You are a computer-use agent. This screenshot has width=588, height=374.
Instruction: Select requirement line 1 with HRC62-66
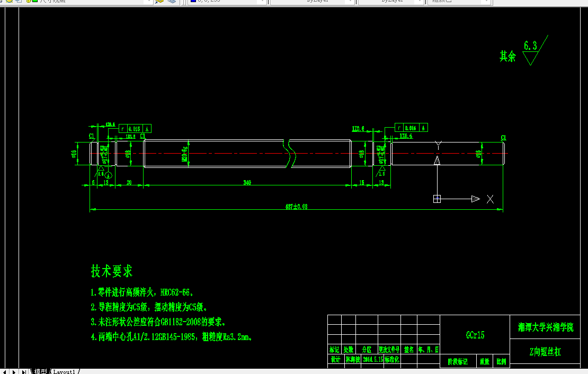142,292
